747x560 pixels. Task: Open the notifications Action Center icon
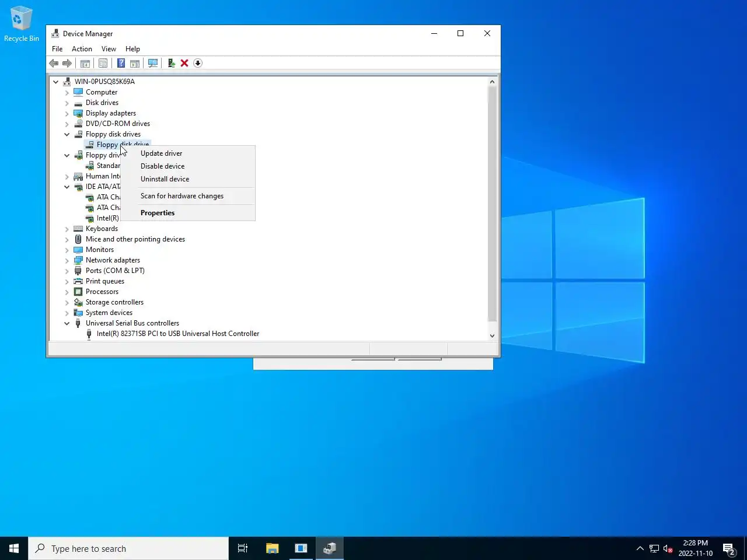point(729,548)
